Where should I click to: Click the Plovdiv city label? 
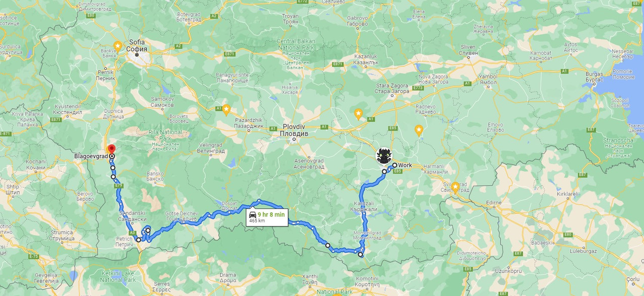pyautogui.click(x=294, y=130)
